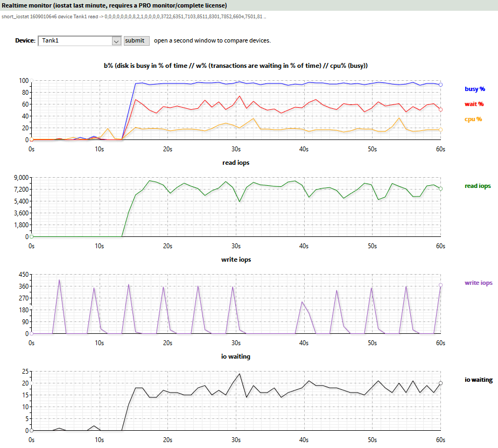Click the green 'read iops' legend label

(478, 186)
